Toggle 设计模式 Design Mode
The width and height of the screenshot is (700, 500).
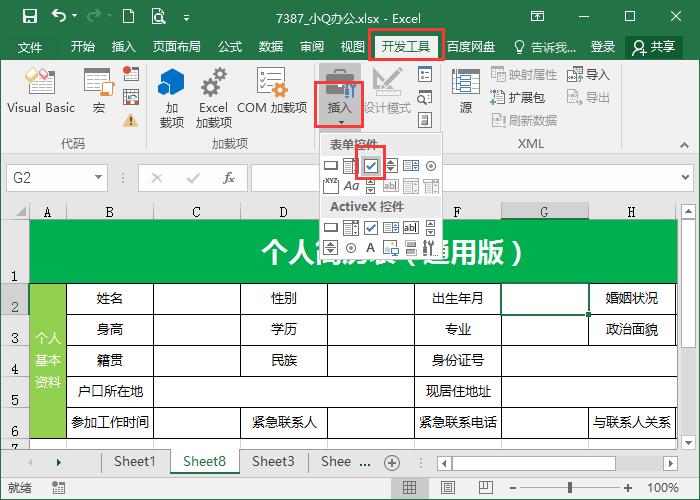387,91
